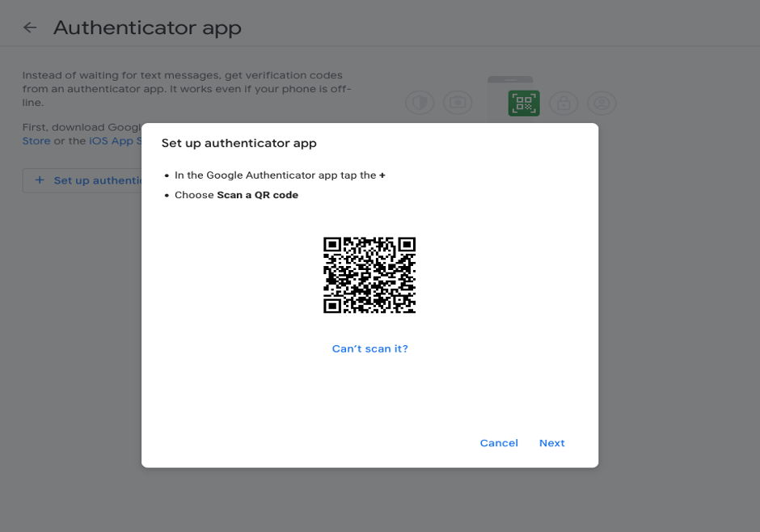Click the plus icon on Set up authenticator
The image size is (760, 532).
(x=39, y=180)
